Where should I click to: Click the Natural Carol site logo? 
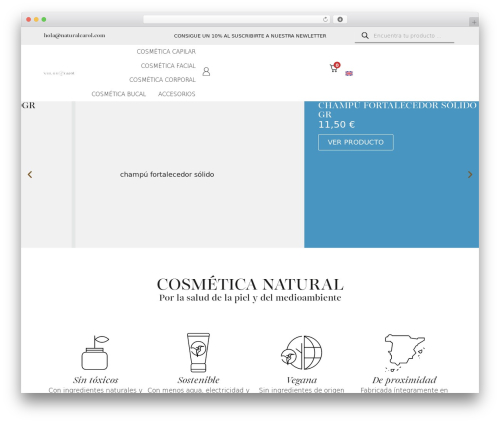pos(59,73)
